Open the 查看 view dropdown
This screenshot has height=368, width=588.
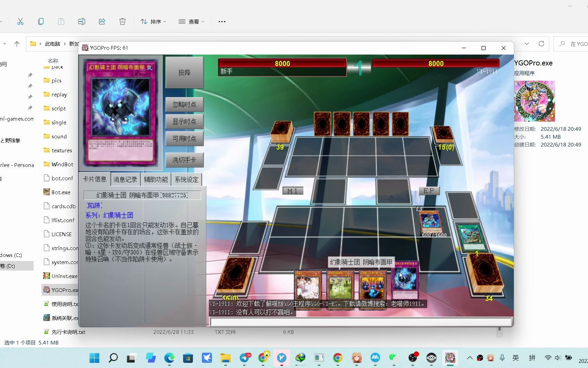click(x=191, y=21)
